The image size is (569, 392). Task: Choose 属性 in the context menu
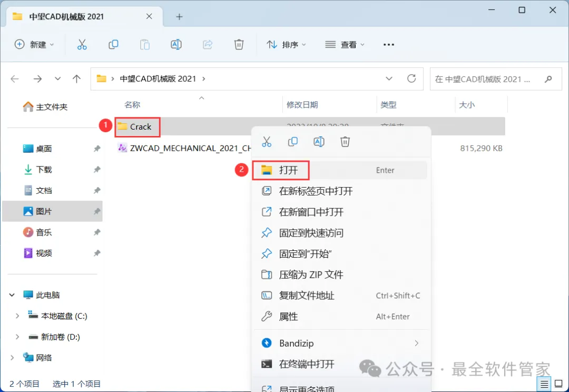(340, 317)
